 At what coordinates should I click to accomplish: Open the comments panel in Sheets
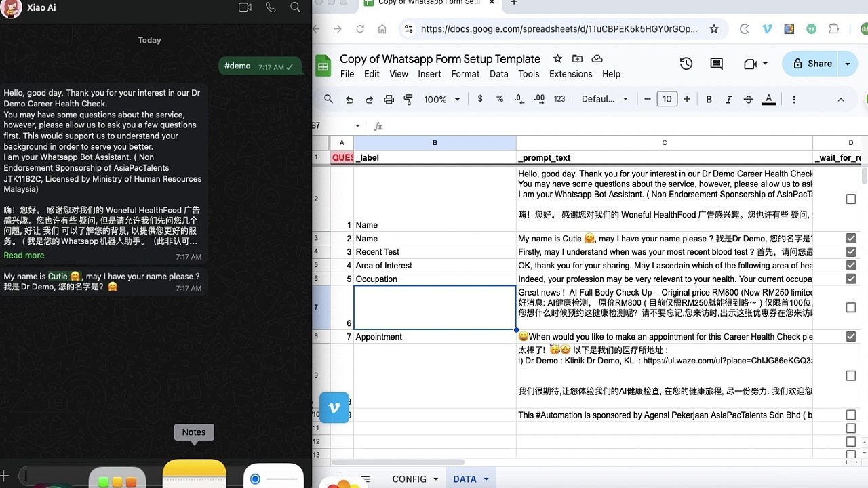tap(716, 64)
